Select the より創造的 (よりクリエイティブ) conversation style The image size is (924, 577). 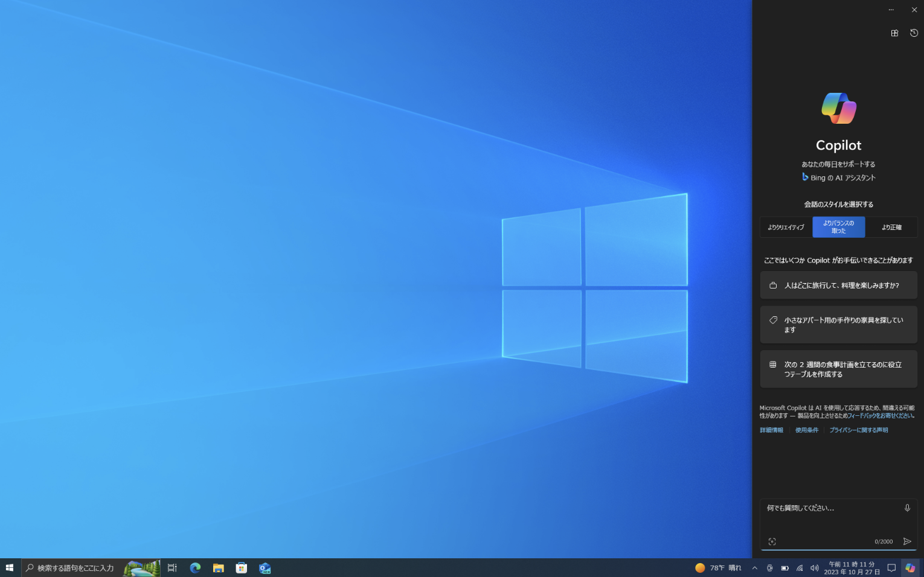[x=786, y=228]
